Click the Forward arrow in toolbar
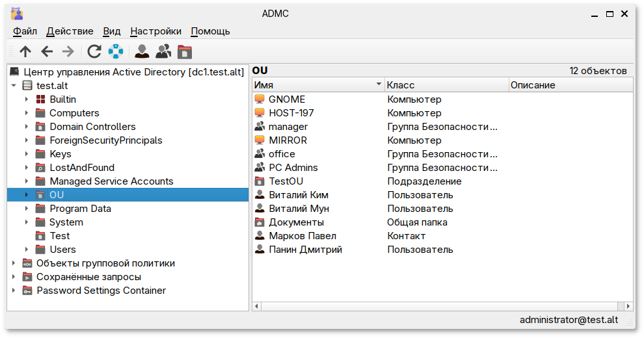Image resolution: width=644 pixels, height=338 pixels. (x=68, y=52)
